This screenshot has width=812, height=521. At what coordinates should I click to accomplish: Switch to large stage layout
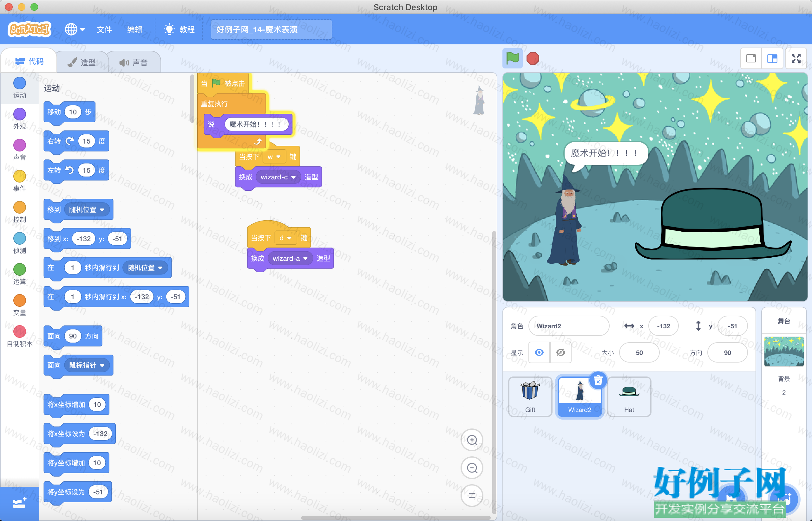pos(772,59)
